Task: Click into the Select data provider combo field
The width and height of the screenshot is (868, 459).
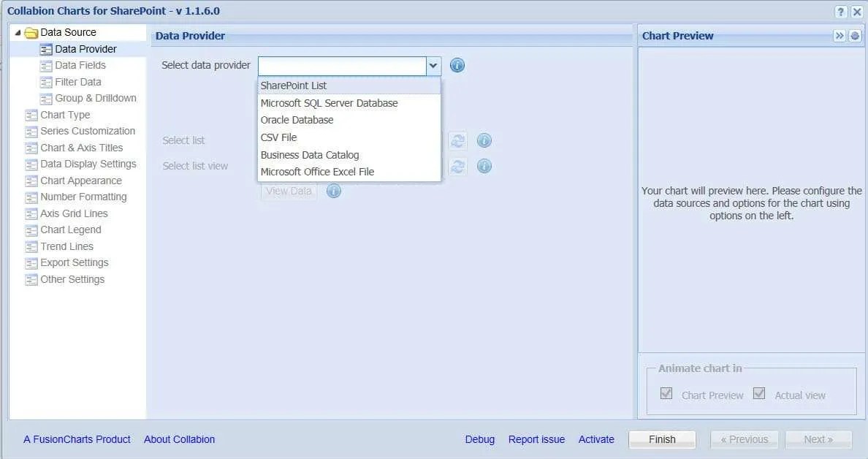Action: (x=342, y=66)
